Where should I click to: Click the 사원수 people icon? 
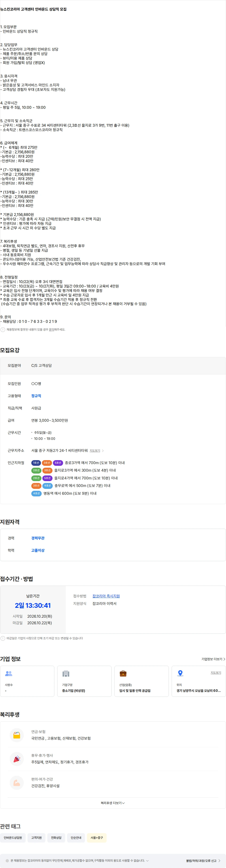9,673
